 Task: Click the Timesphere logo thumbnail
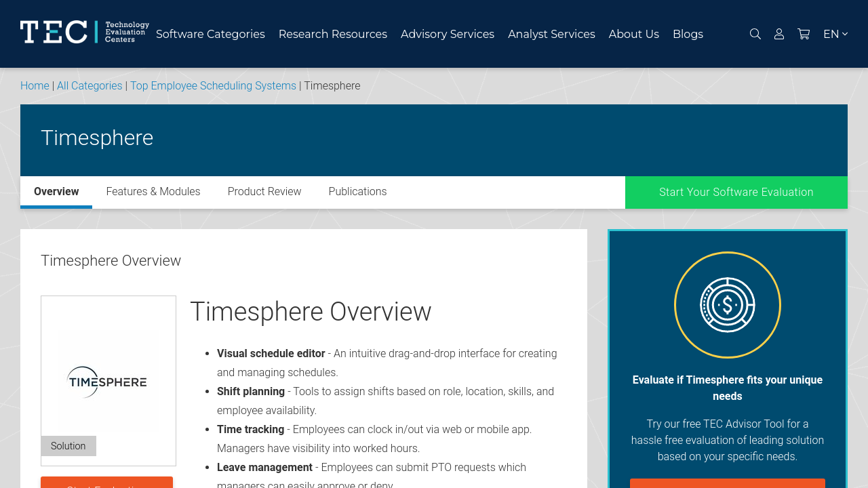coord(107,382)
